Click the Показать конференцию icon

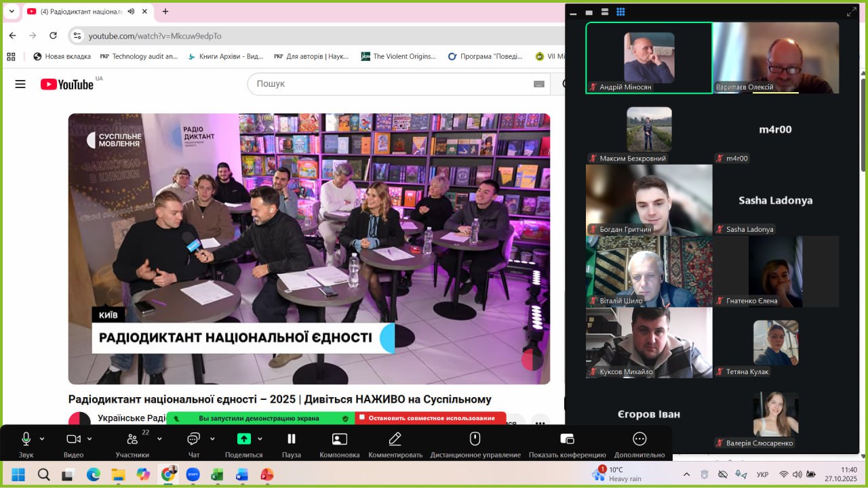click(x=567, y=439)
